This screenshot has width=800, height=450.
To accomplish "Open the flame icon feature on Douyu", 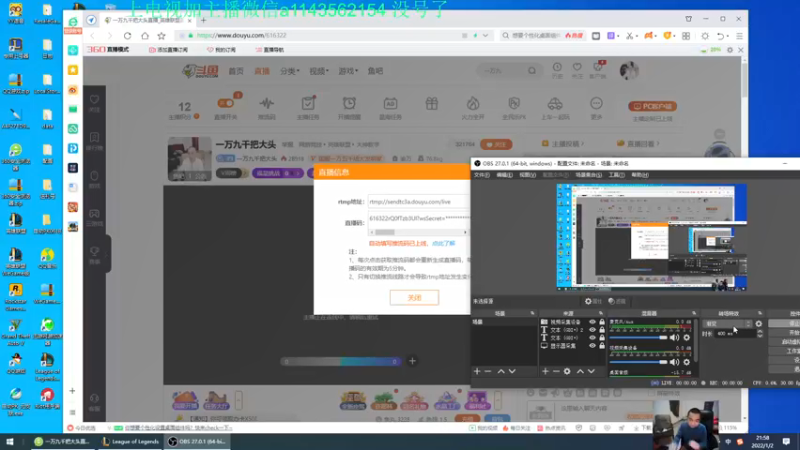I will (x=473, y=104).
